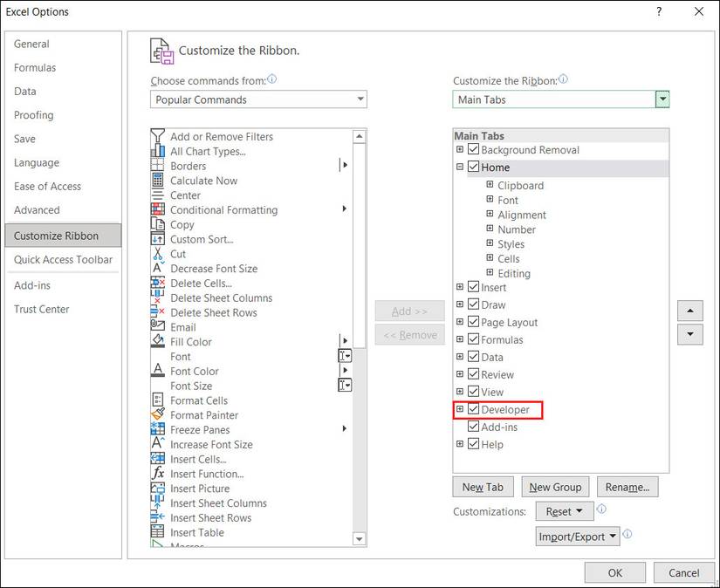Click the Format Painter brush icon
This screenshot has width=720, height=588.
157,414
